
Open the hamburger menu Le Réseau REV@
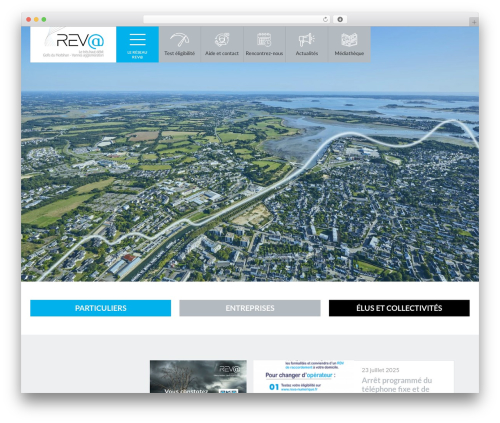click(137, 44)
